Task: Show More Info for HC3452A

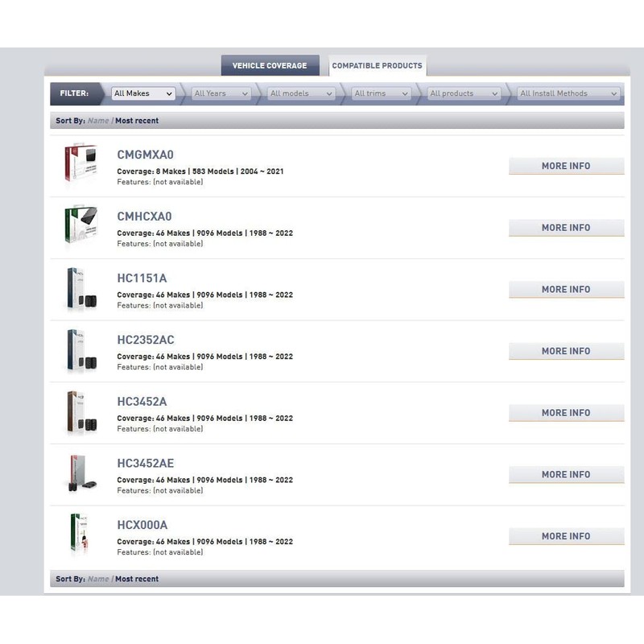Action: 567,413
